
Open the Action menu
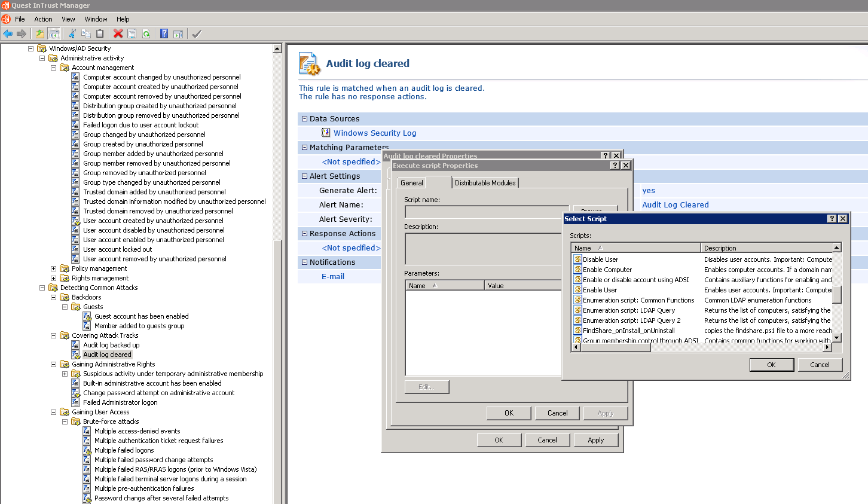tap(43, 19)
